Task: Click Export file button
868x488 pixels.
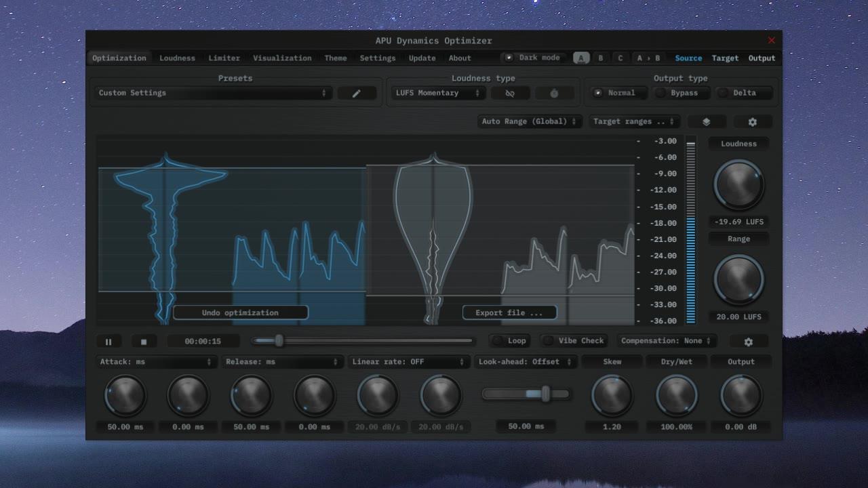Action: click(509, 312)
